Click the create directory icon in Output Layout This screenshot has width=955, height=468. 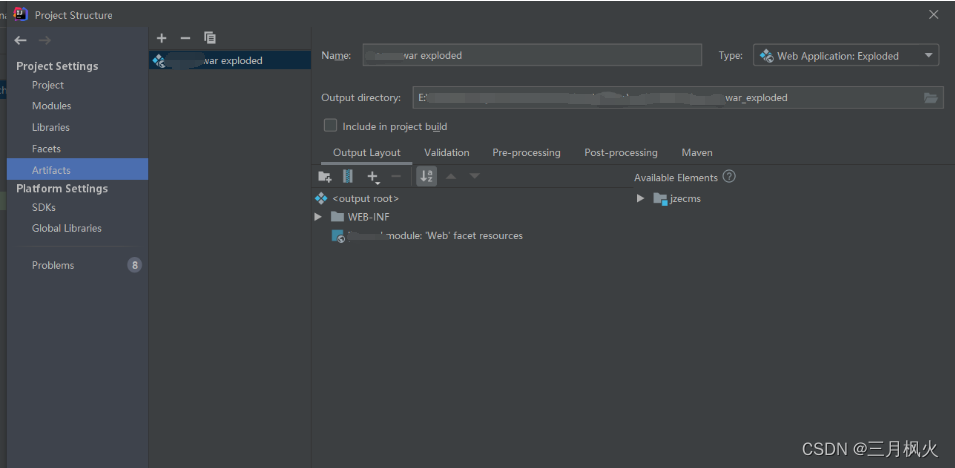click(324, 177)
